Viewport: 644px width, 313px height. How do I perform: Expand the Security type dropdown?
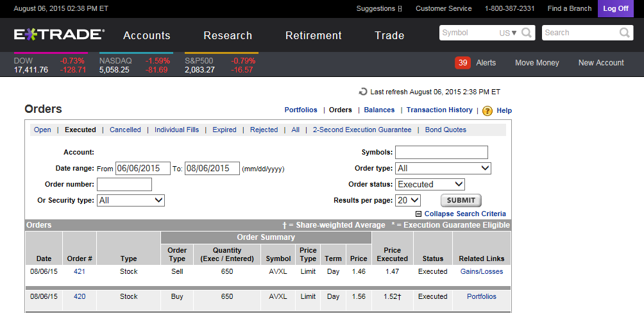[131, 200]
